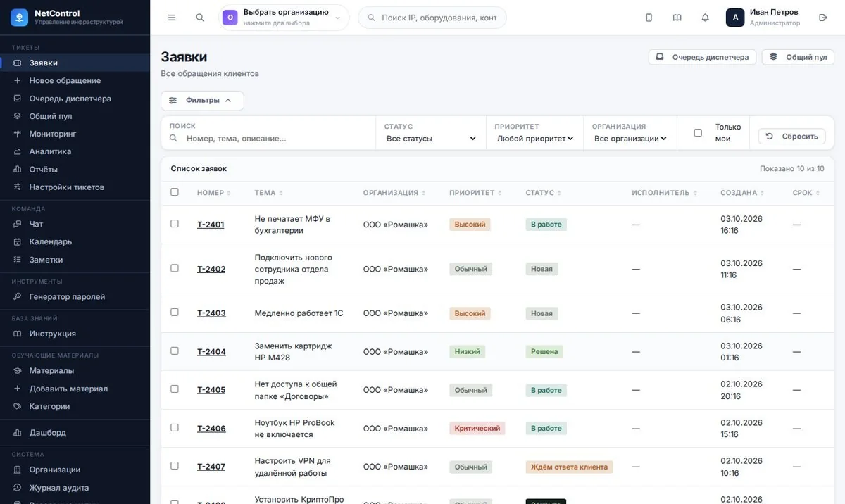
Task: Click the Критический priority badge on T-2406
Action: click(477, 428)
